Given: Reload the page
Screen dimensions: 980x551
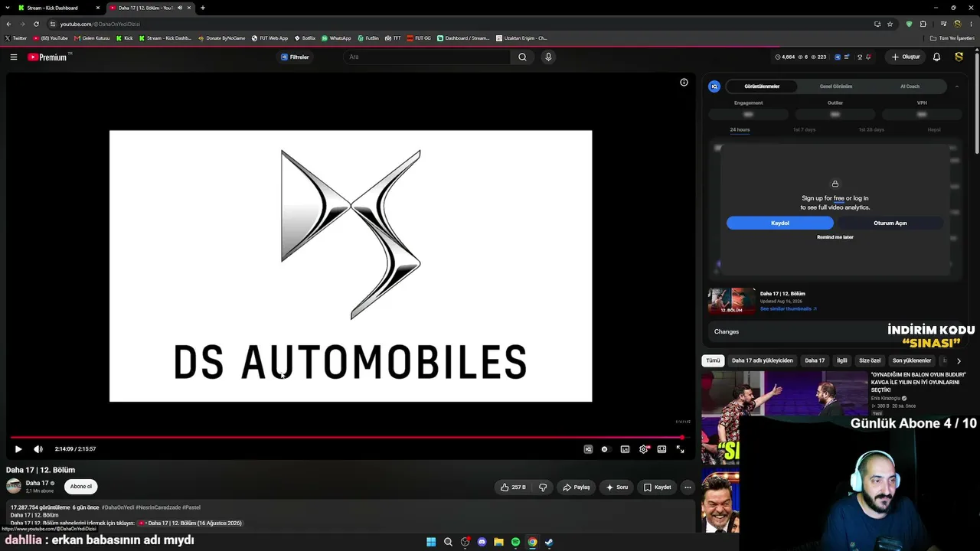Looking at the screenshot, I should [36, 24].
